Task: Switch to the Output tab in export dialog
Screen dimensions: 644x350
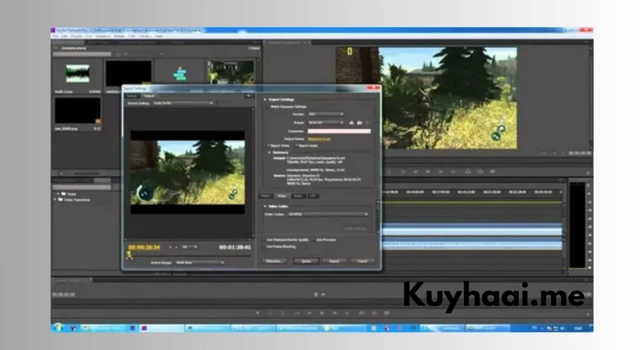Action: pos(149,96)
